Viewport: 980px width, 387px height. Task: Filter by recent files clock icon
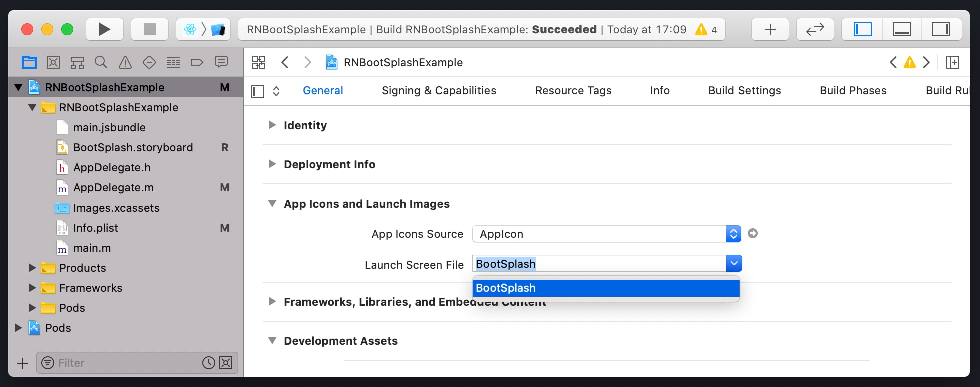[209, 363]
